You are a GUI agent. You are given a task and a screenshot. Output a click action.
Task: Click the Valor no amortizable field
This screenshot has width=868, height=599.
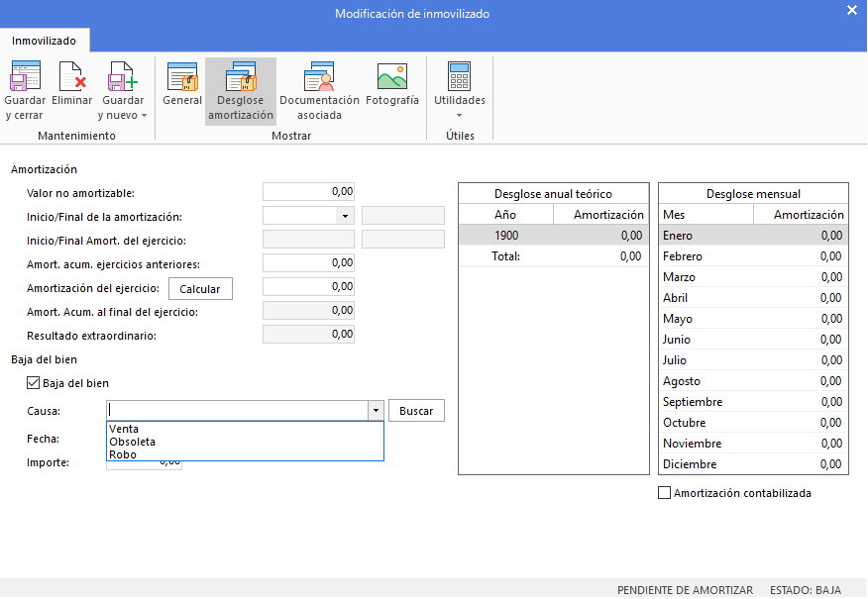[308, 191]
